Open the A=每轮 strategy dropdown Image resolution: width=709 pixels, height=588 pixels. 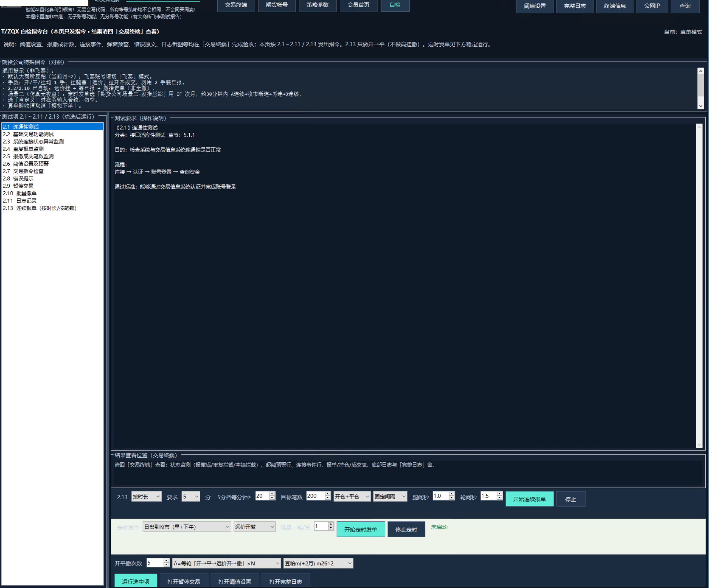226,563
